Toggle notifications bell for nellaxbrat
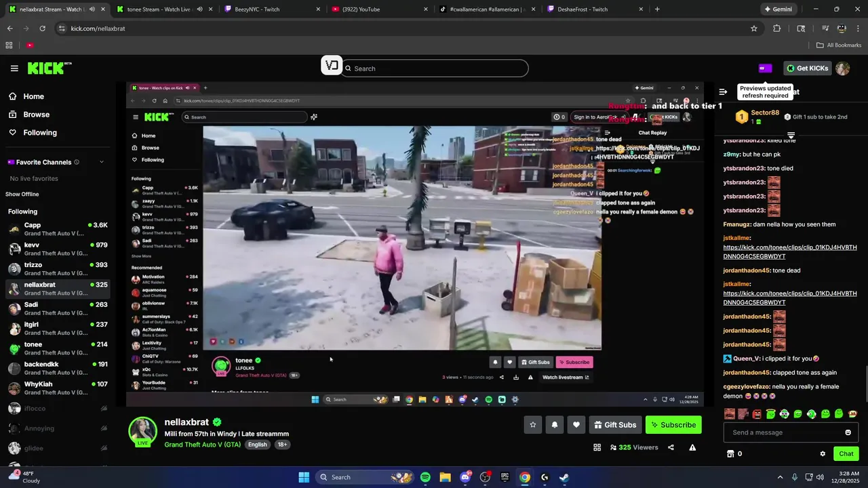The width and height of the screenshot is (868, 488). (555, 425)
